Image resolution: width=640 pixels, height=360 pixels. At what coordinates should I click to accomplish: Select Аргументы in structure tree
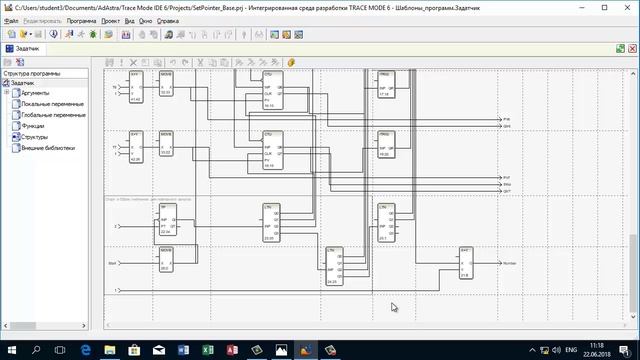tap(36, 93)
